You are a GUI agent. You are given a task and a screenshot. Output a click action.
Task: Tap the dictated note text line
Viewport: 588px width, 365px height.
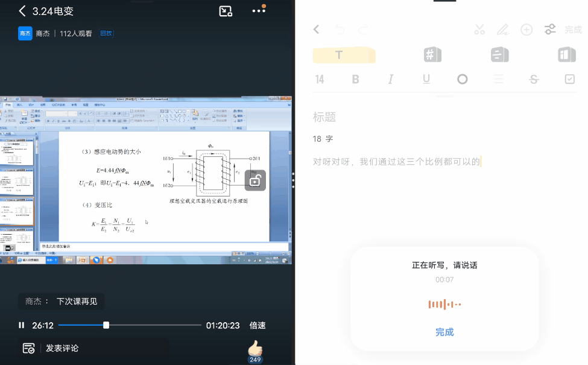(x=397, y=162)
